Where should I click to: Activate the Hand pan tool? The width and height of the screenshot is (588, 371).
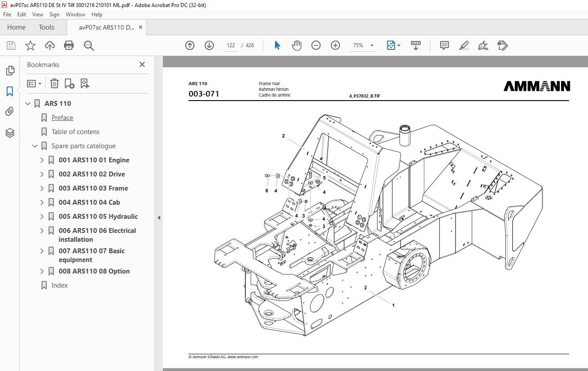tap(297, 45)
